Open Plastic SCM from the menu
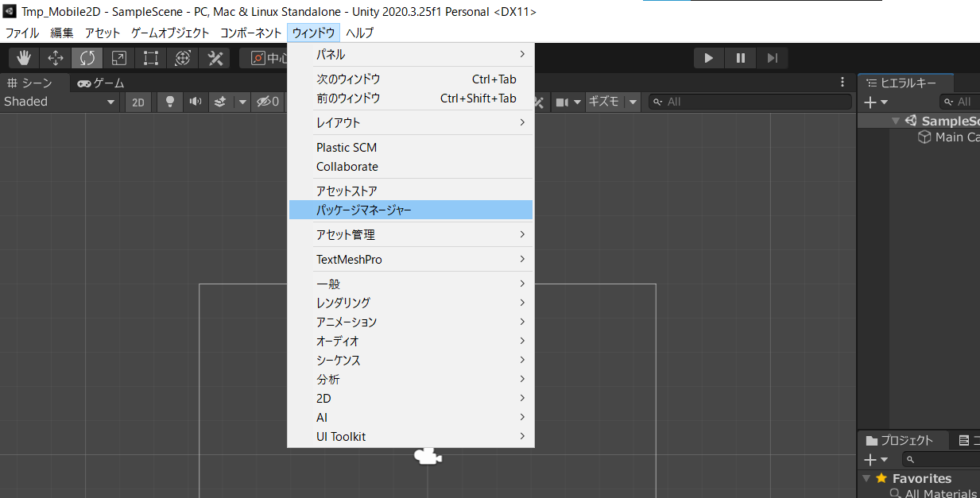Image resolution: width=980 pixels, height=498 pixels. pos(411,147)
